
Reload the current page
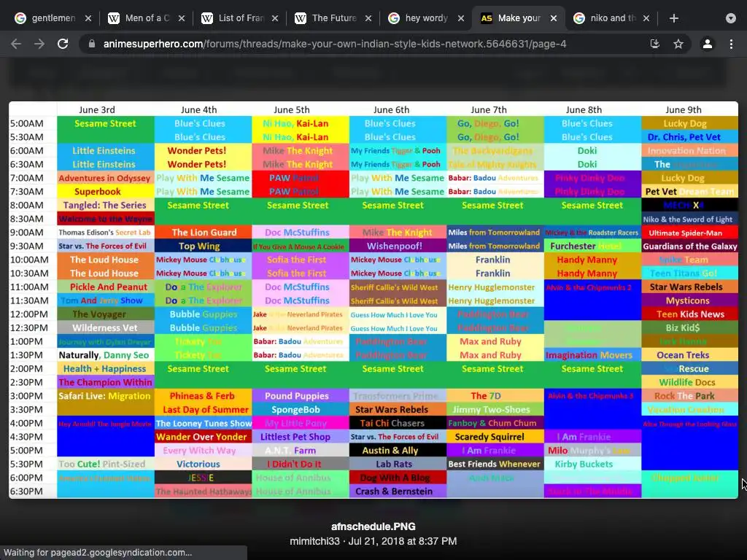click(x=63, y=44)
